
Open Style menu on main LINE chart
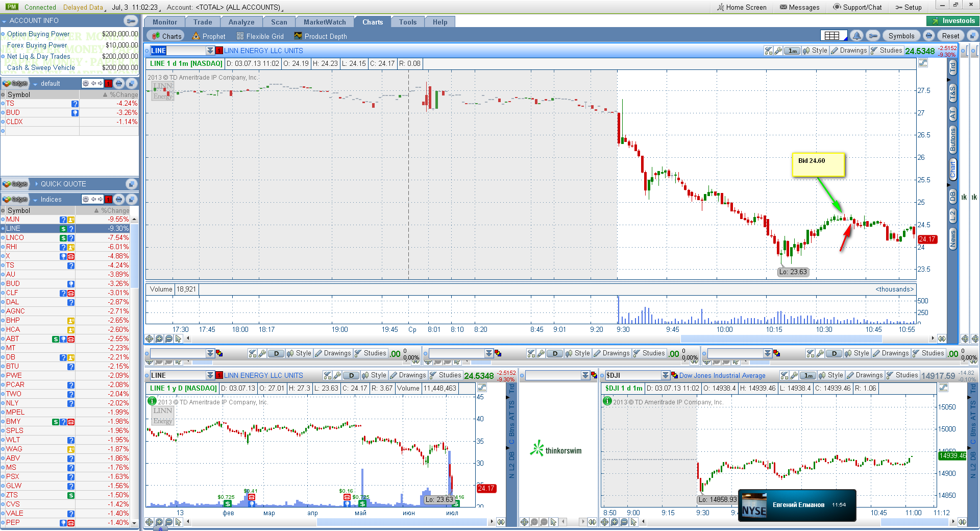815,51
